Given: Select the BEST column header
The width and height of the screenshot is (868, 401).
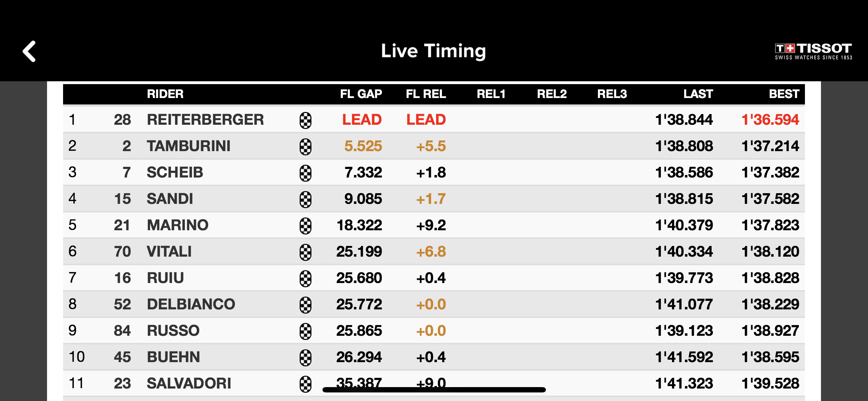Looking at the screenshot, I should [x=784, y=94].
